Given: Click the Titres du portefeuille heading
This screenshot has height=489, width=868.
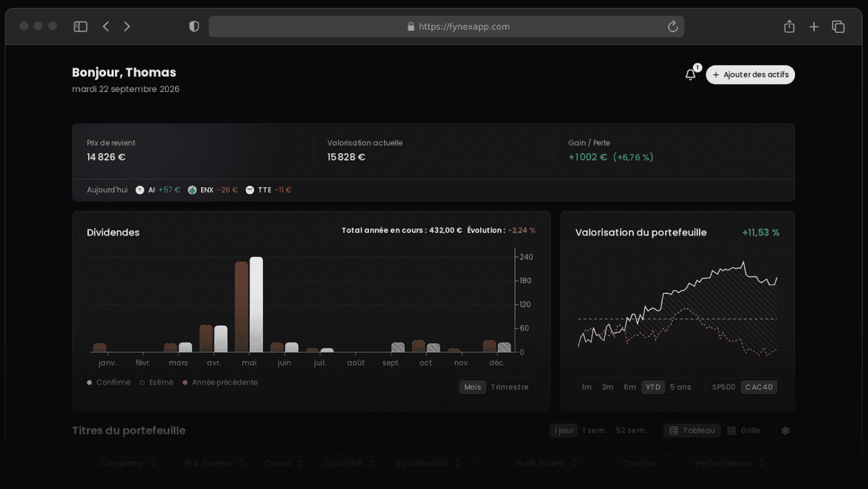Looking at the screenshot, I should tap(129, 431).
